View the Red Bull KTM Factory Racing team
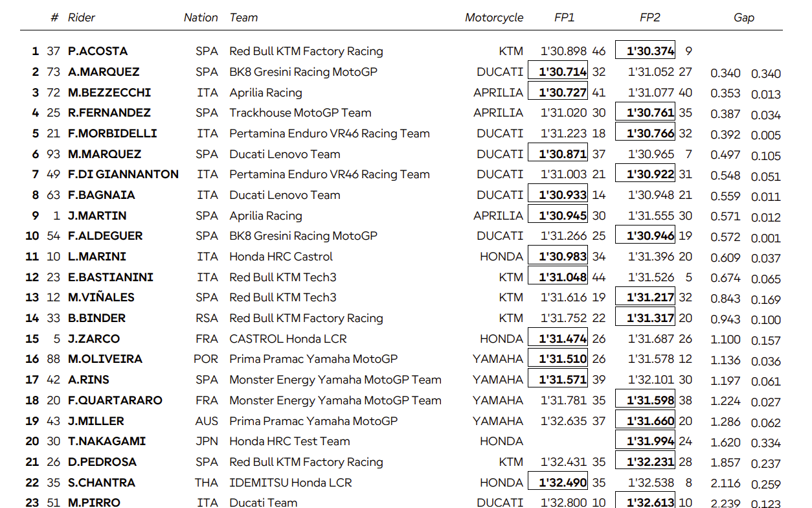The height and width of the screenshot is (508, 812). [305, 51]
